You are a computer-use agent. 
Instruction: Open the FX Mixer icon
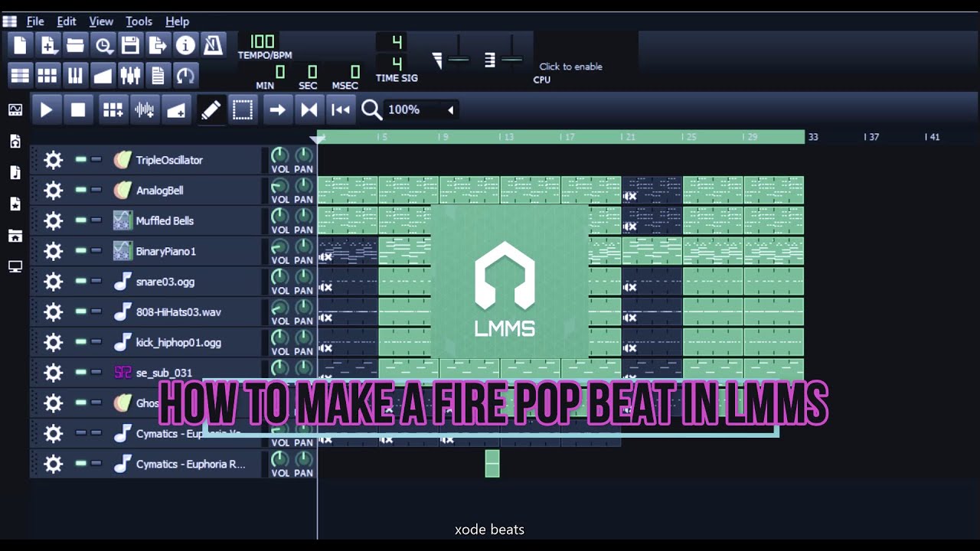click(130, 75)
